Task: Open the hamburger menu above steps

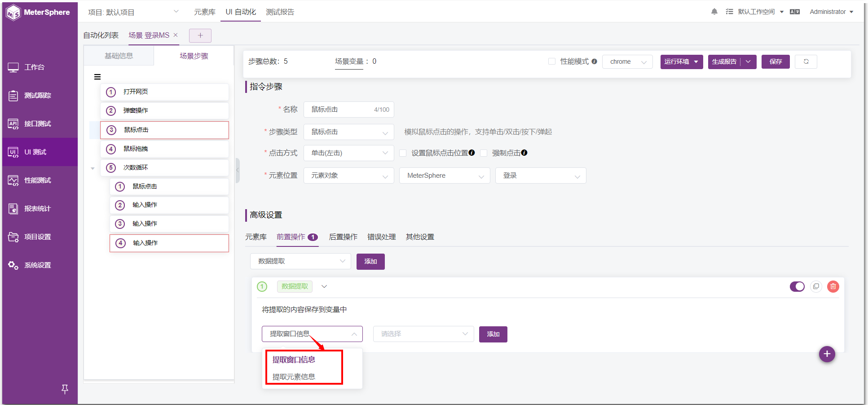Action: coord(97,77)
